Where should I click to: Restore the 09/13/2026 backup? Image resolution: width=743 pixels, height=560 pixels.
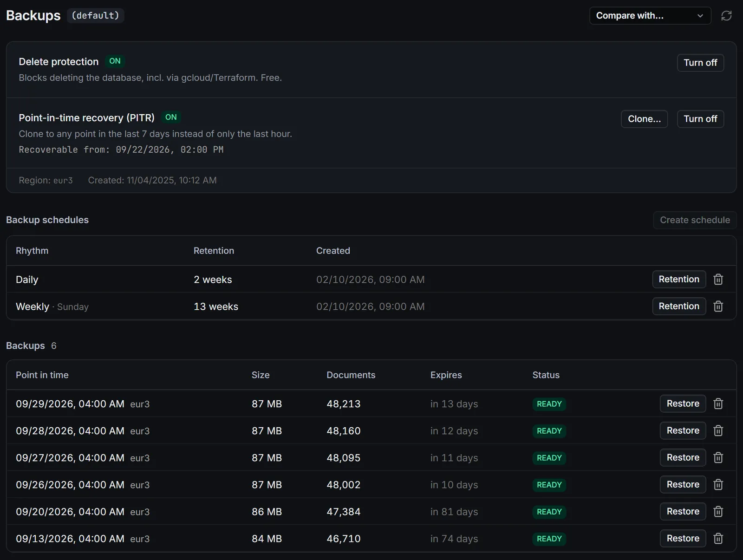click(683, 538)
